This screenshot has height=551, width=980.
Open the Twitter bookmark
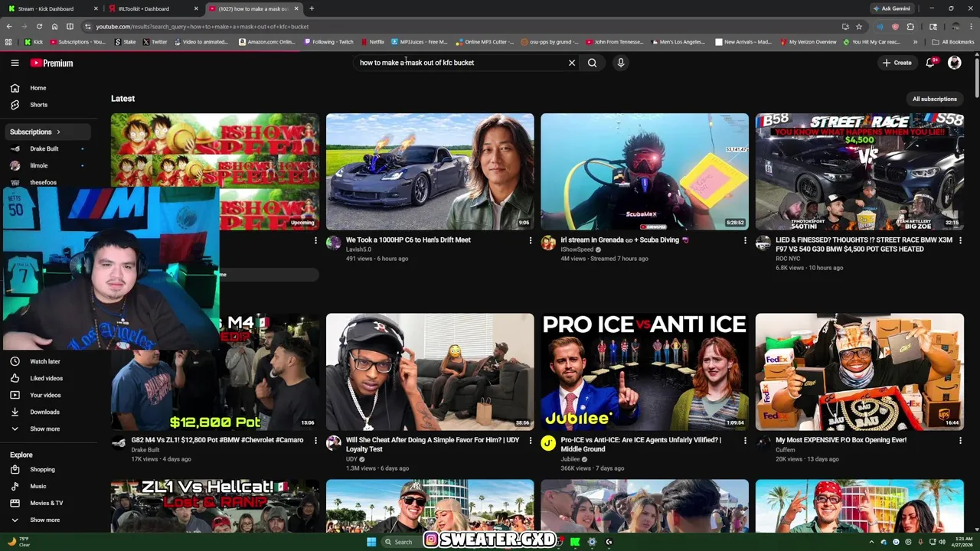point(155,42)
